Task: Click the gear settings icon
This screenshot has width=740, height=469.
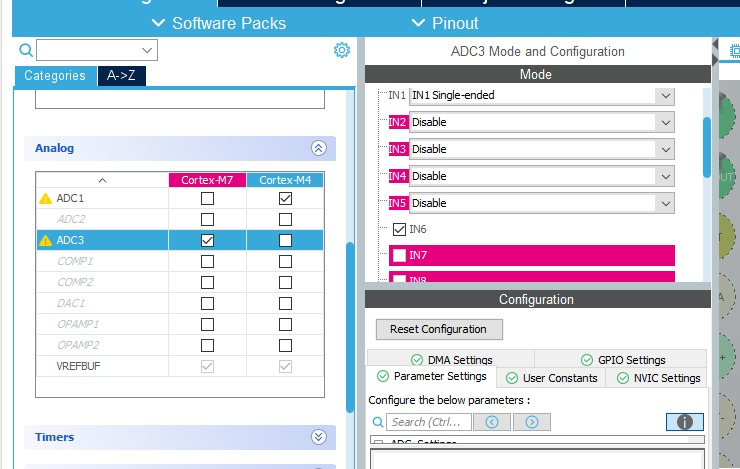Action: tap(342, 50)
